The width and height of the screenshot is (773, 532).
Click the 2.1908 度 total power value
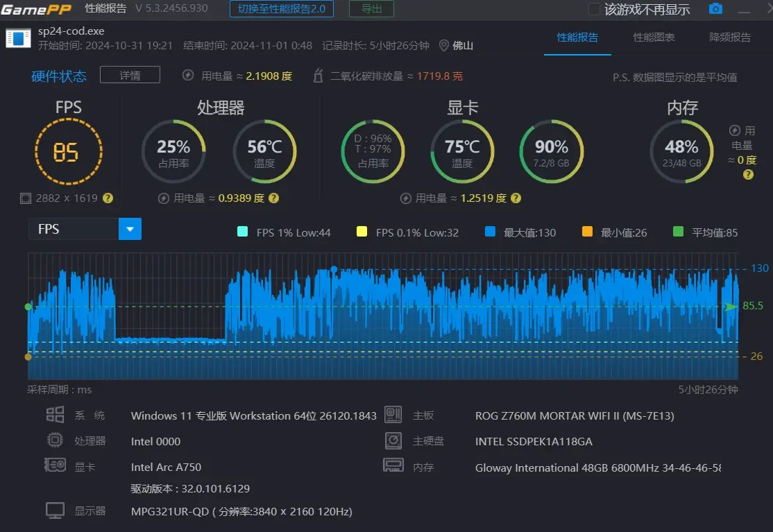269,76
